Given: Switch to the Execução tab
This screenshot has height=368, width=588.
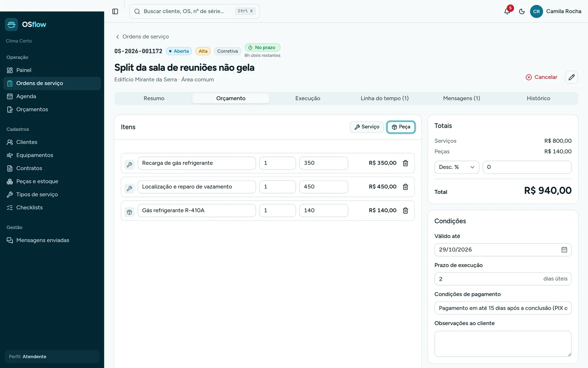Looking at the screenshot, I should click(x=308, y=98).
